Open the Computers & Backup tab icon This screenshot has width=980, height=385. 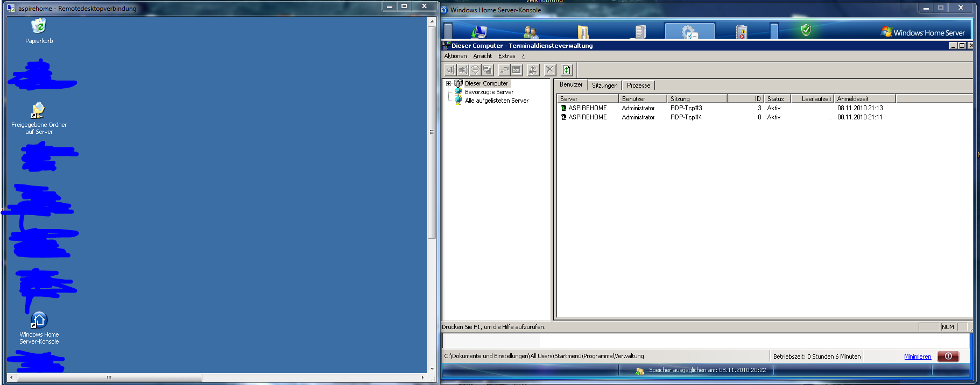478,32
